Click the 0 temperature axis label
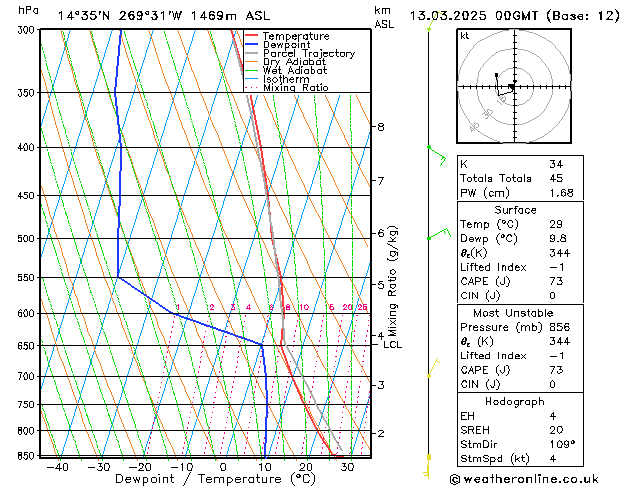Viewport: 629px width, 486px height. coord(223,467)
